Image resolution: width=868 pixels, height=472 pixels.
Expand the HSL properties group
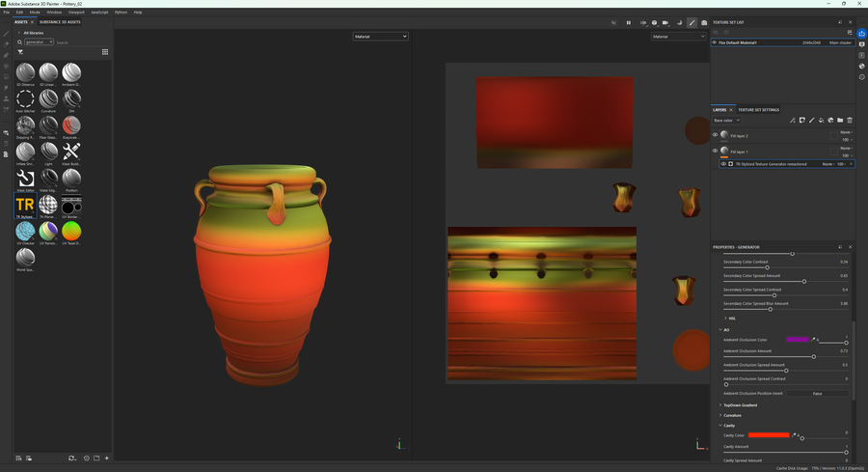(732, 318)
